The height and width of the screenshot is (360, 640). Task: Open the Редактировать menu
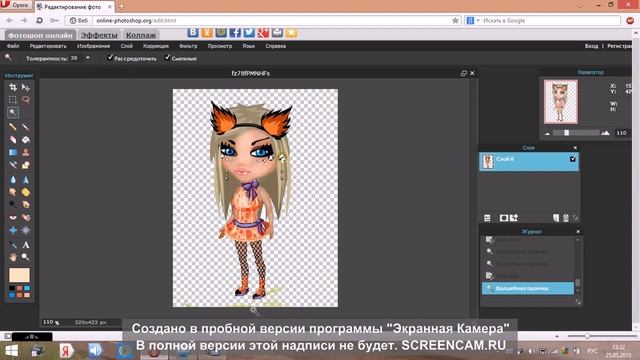tap(48, 46)
